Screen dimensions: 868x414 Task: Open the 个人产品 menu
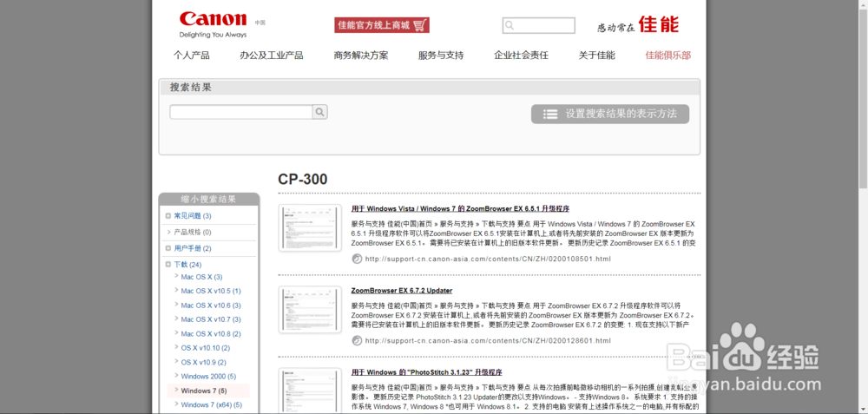click(x=192, y=56)
